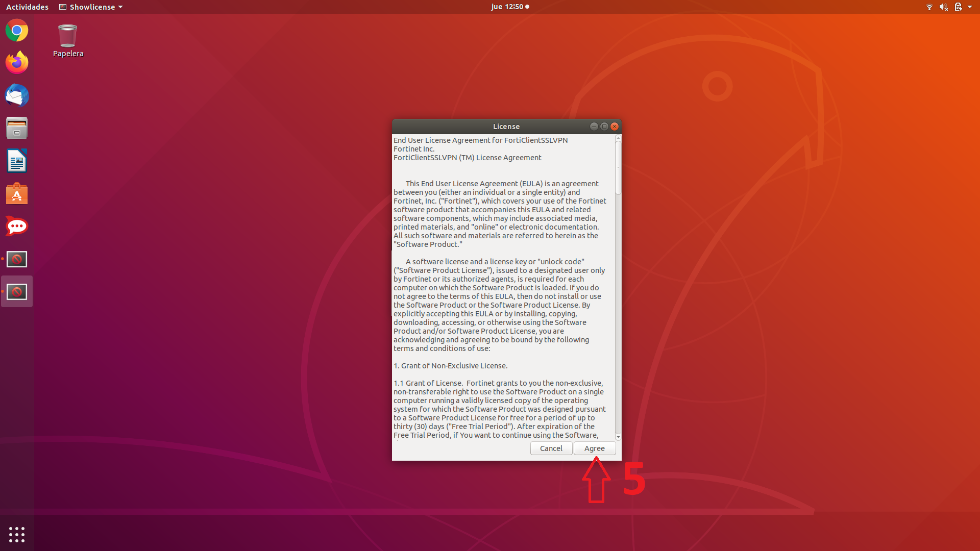Open Actividades overview
Image resolution: width=980 pixels, height=551 pixels.
pos(27,7)
